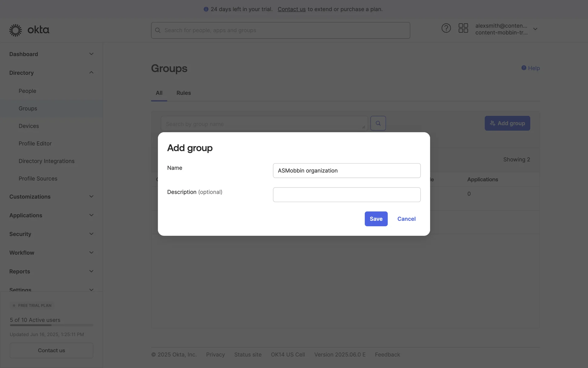Click the Contact us link in trial banner
The height and width of the screenshot is (368, 588).
tap(291, 9)
